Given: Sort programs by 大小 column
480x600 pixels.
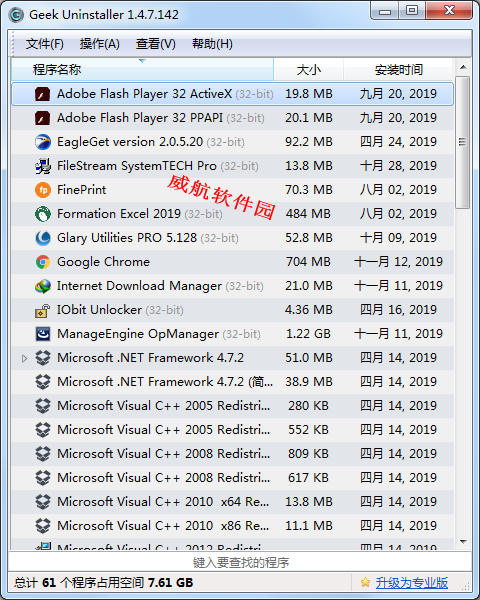Looking at the screenshot, I should coord(309,70).
